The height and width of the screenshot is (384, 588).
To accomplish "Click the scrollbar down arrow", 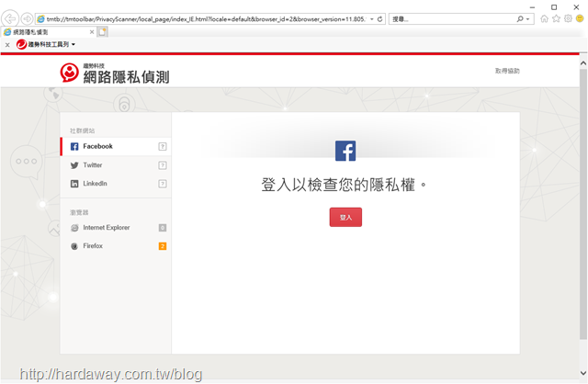I will point(583,373).
